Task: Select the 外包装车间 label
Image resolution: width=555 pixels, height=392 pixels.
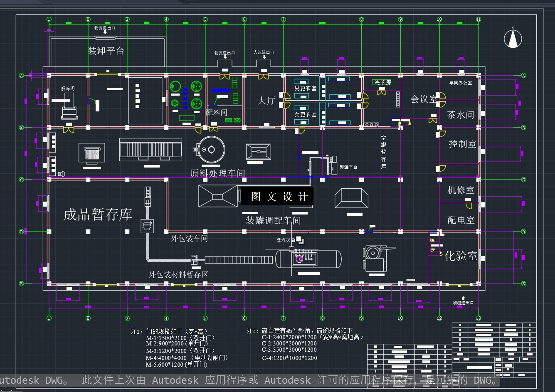Action: click(x=190, y=238)
